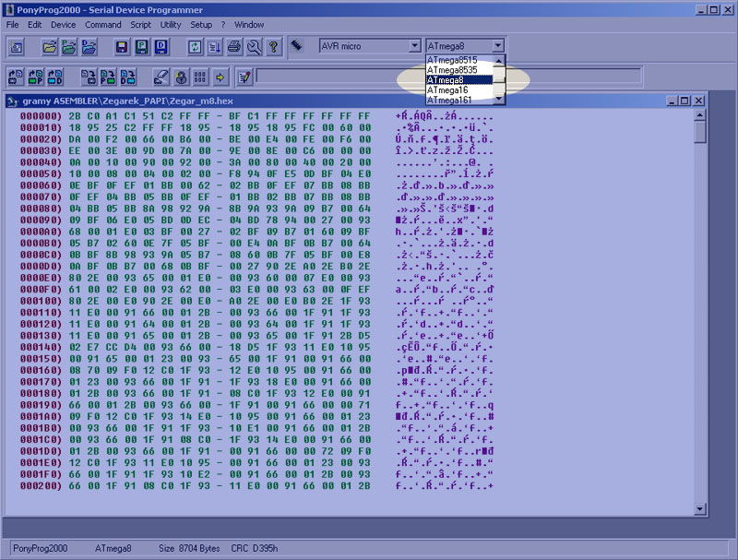This screenshot has width=738, height=560.
Task: Select ATmega8535 from device list
Action: (458, 70)
